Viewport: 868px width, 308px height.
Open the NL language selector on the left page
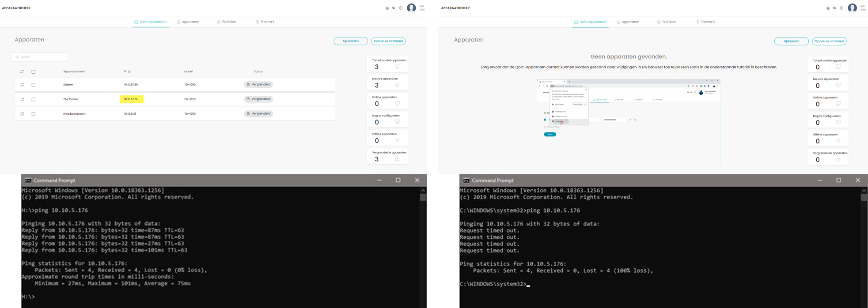(394, 8)
